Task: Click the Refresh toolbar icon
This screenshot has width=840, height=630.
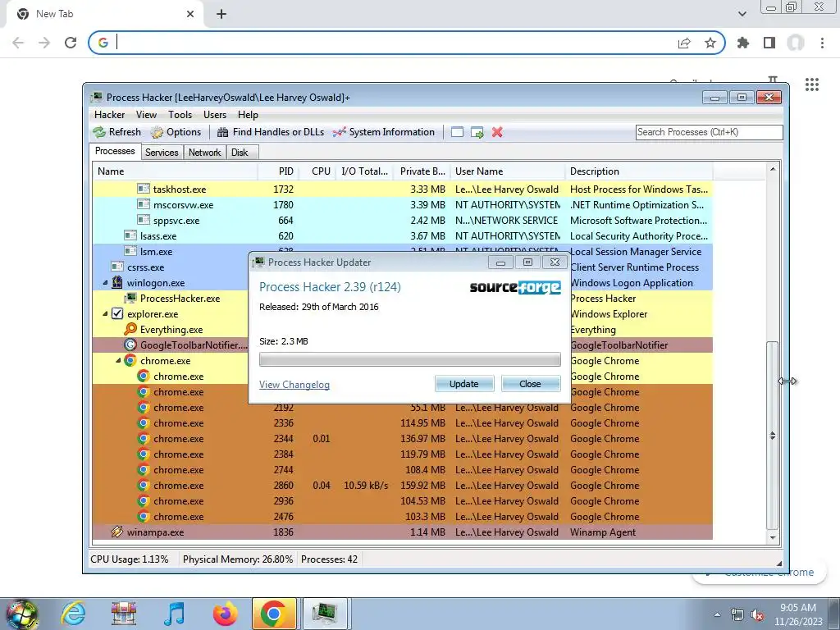Action: pyautogui.click(x=99, y=132)
